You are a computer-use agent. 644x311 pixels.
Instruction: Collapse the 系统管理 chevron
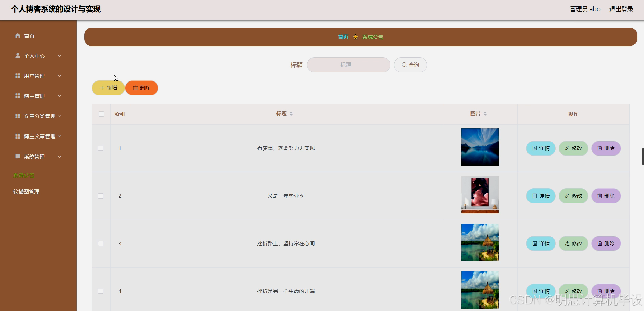59,157
